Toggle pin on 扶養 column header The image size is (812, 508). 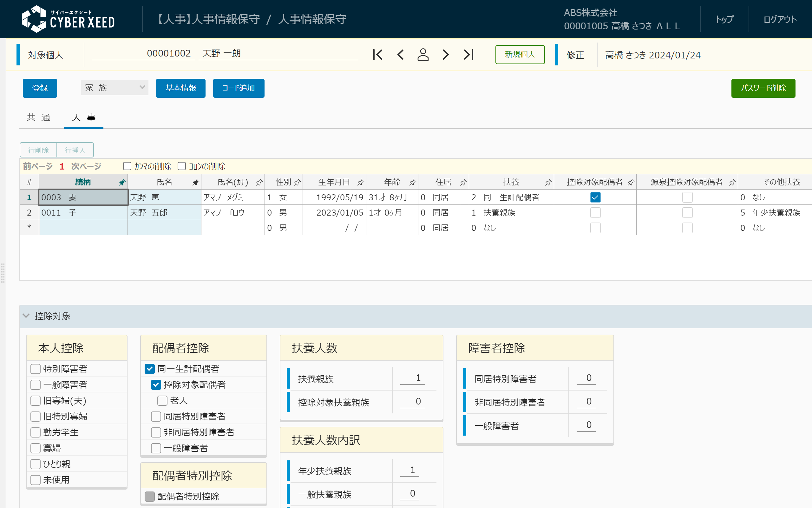click(549, 183)
